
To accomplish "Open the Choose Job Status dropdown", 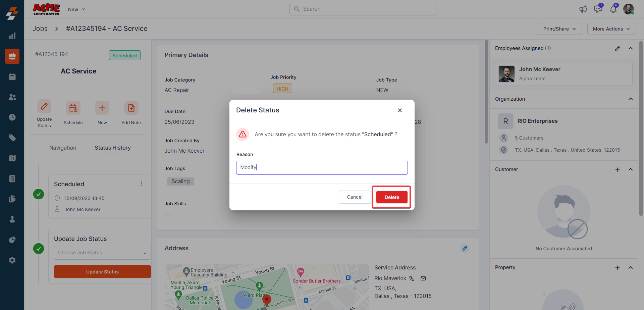I will click(x=102, y=253).
